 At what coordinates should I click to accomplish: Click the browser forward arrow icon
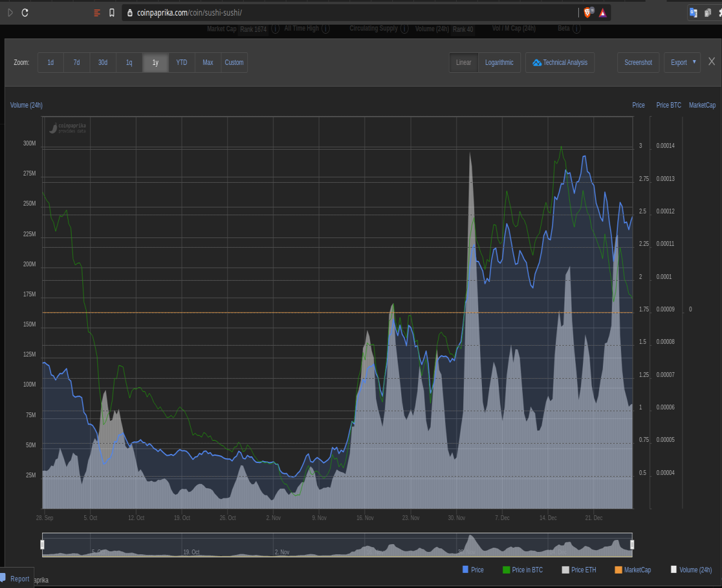[10, 12]
